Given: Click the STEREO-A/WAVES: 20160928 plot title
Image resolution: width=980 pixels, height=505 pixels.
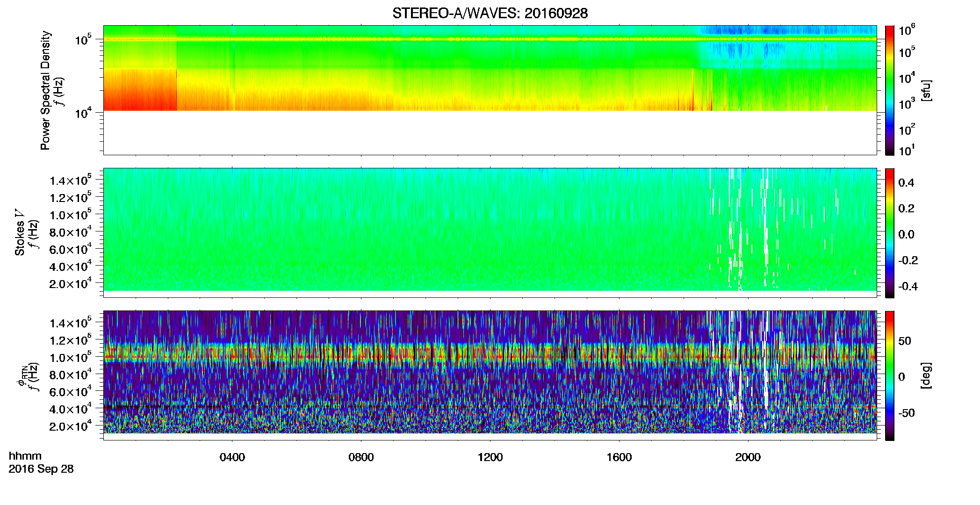Looking at the screenshot, I should click(490, 13).
